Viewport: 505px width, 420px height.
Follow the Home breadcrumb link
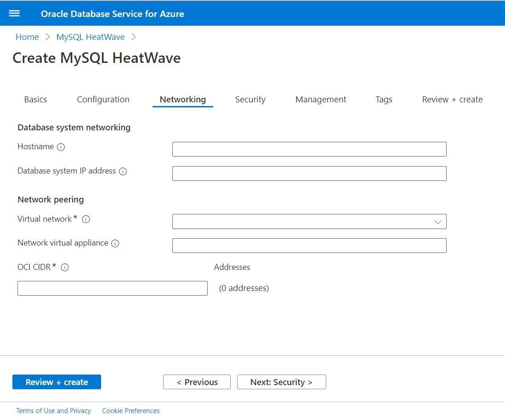click(27, 37)
